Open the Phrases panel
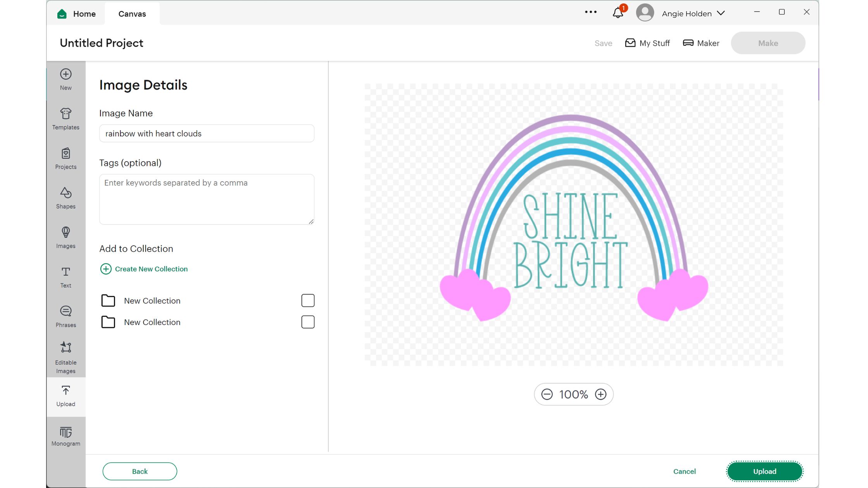The image size is (868, 488). [x=65, y=316]
